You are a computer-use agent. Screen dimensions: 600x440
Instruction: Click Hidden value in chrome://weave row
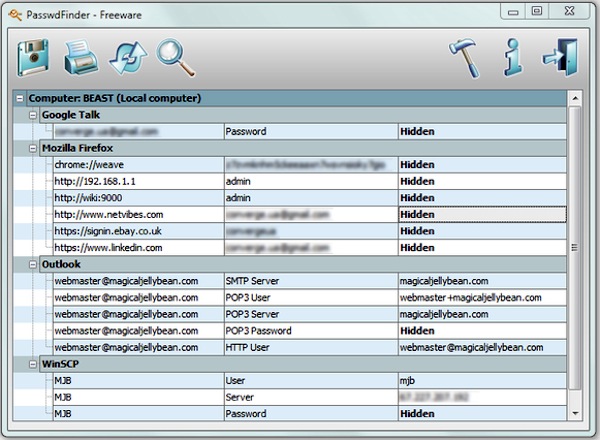482,165
